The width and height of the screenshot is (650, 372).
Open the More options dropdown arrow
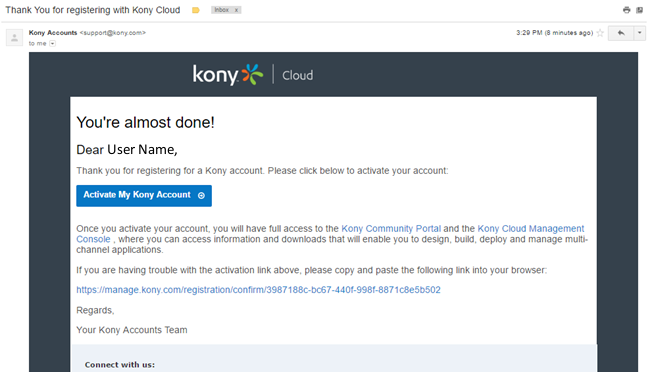pyautogui.click(x=640, y=33)
